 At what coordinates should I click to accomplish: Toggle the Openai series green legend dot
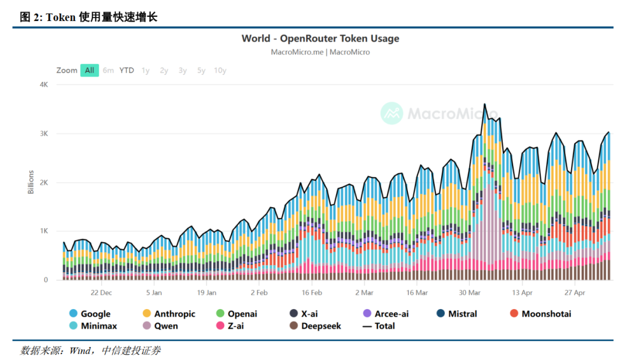(x=220, y=313)
